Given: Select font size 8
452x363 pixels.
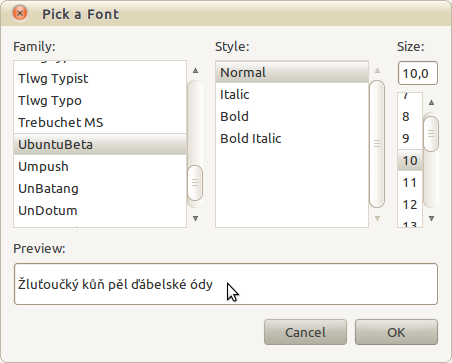Looking at the screenshot, I should pos(410,116).
